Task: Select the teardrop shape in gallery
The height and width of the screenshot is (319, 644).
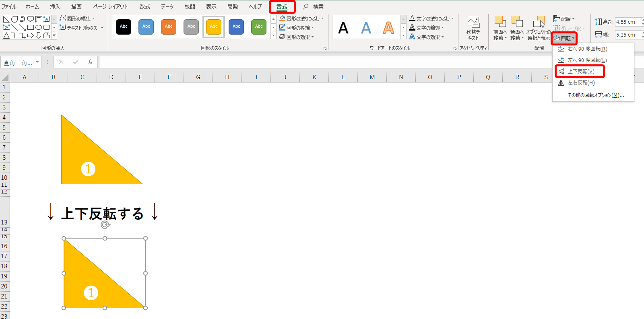Action: pyautogui.click(x=14, y=19)
